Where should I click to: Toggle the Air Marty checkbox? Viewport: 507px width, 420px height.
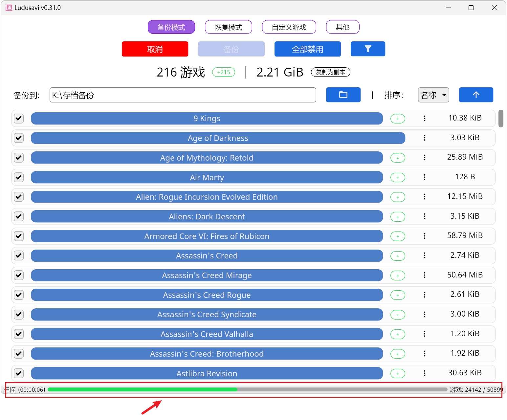point(19,177)
